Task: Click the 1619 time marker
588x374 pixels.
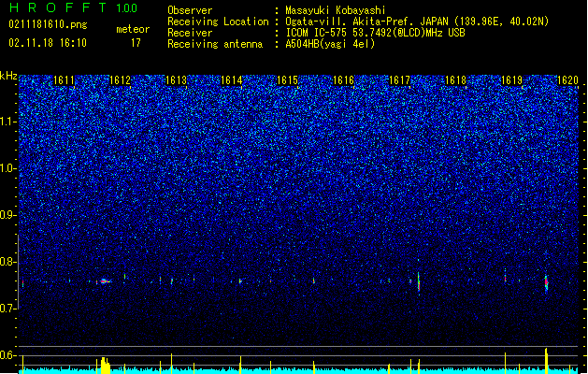Action: (512, 80)
